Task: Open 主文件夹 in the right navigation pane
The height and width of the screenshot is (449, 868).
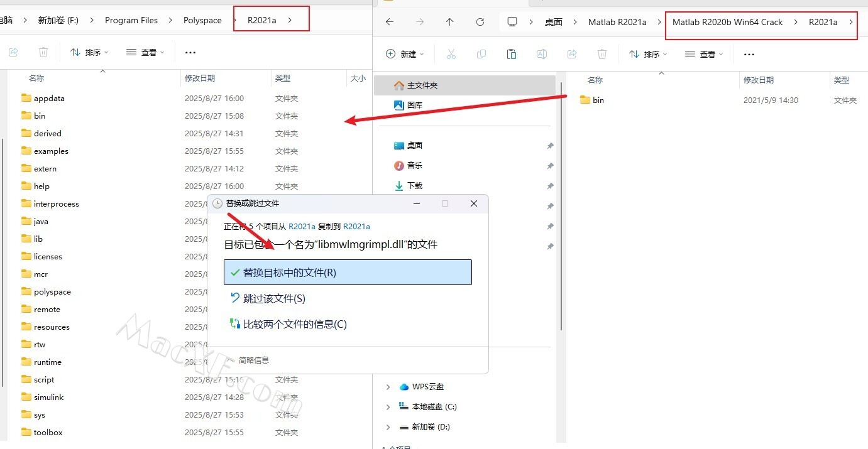Action: click(464, 85)
